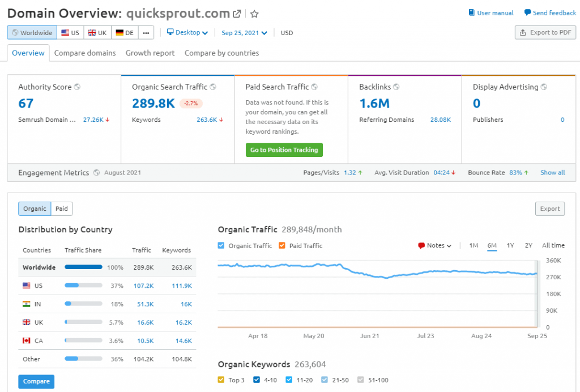The width and height of the screenshot is (580, 392).
Task: Set chart range to 1Y
Action: 510,245
